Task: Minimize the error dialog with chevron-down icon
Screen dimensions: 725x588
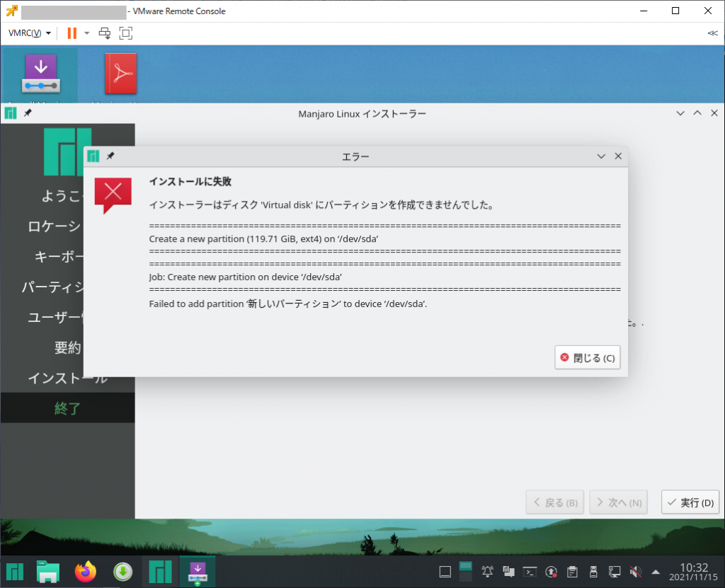Action: coord(601,156)
